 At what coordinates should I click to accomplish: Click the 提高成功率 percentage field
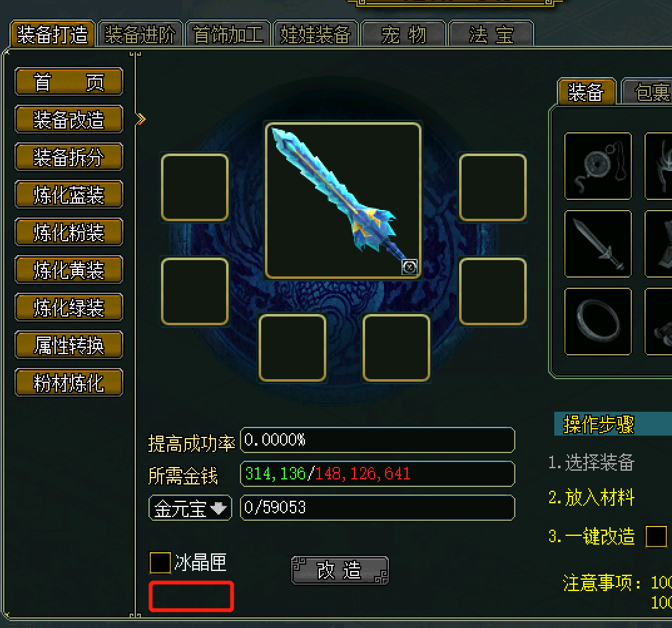click(x=377, y=440)
